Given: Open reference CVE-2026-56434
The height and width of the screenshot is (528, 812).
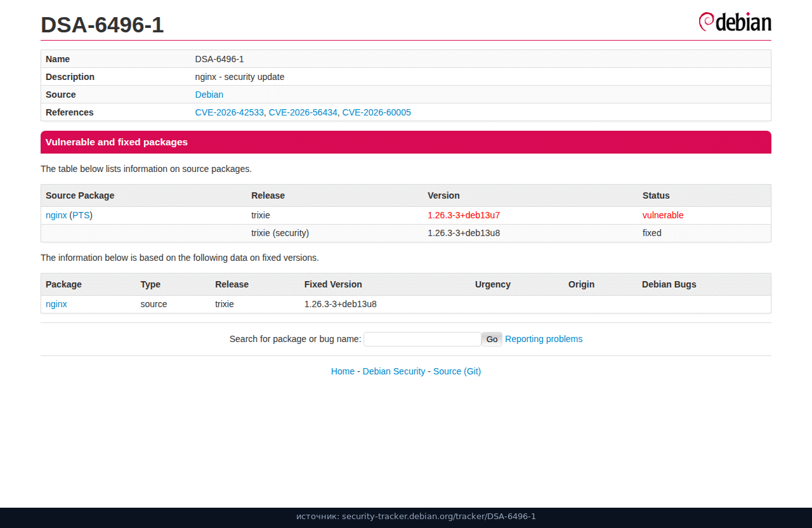Looking at the screenshot, I should click(303, 112).
